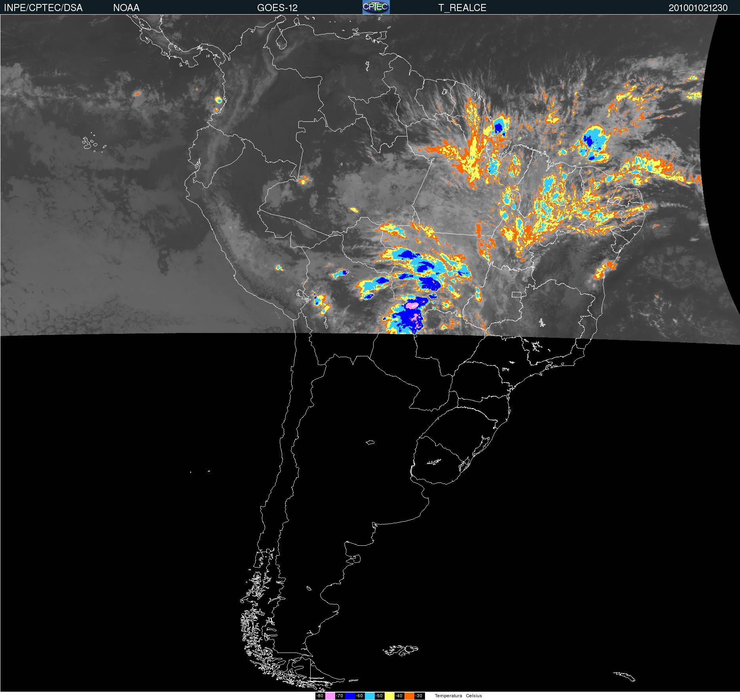Click the 'GOES-12' satellite label
Viewport: 740px width, 700px height.
277,8
